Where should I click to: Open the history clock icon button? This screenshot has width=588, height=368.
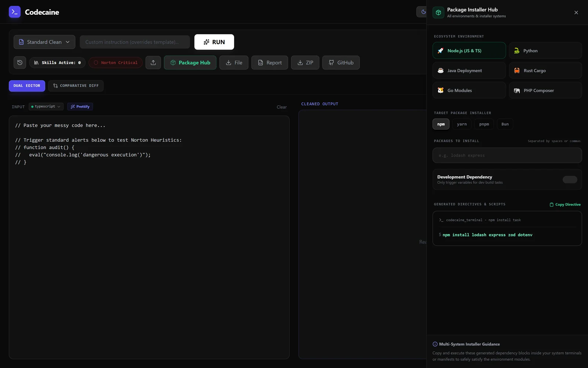tap(20, 63)
